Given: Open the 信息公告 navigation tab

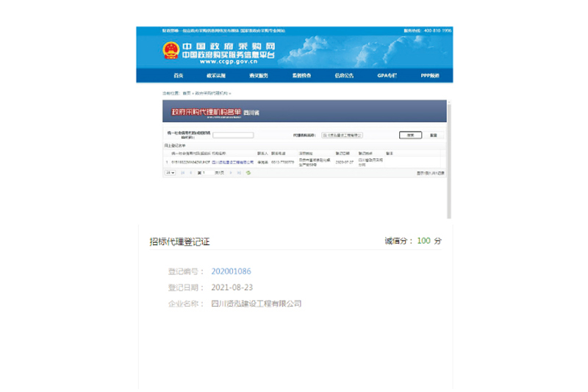Looking at the screenshot, I should point(344,76).
